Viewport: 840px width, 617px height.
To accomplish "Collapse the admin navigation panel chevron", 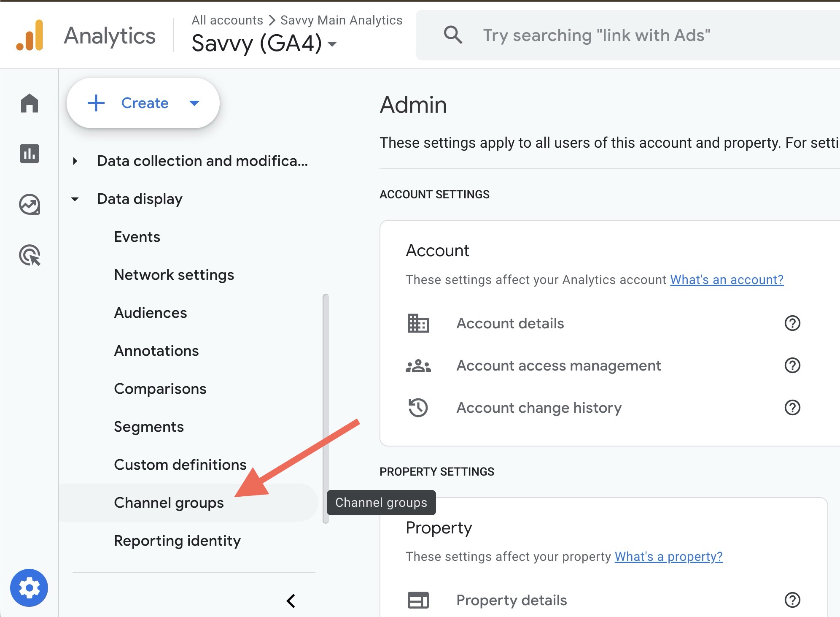I will (291, 601).
